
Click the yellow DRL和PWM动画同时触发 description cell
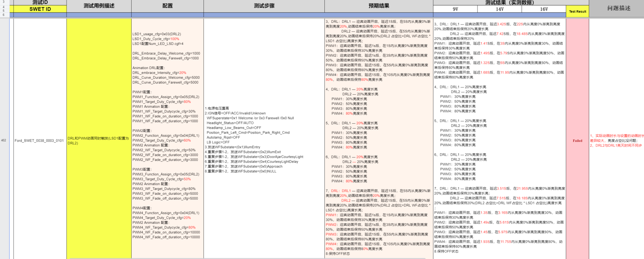[x=99, y=141]
